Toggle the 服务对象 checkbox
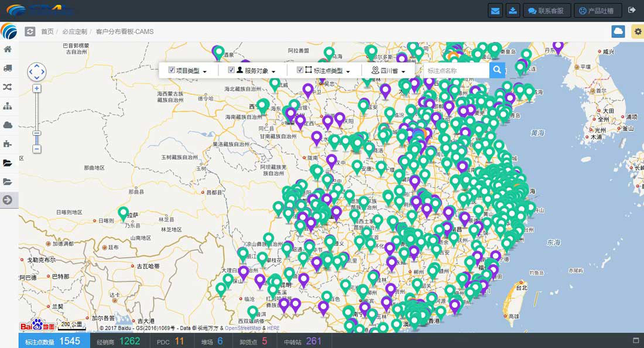The height and width of the screenshot is (348, 644). click(231, 70)
